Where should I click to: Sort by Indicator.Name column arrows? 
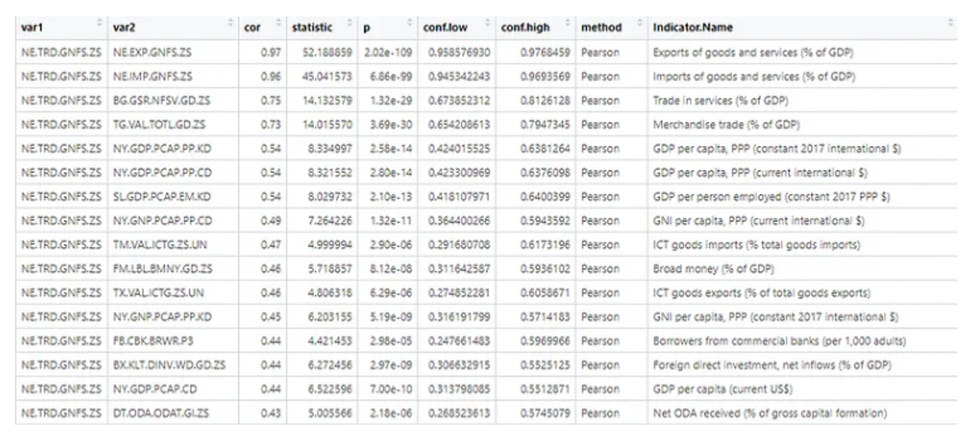[951, 23]
